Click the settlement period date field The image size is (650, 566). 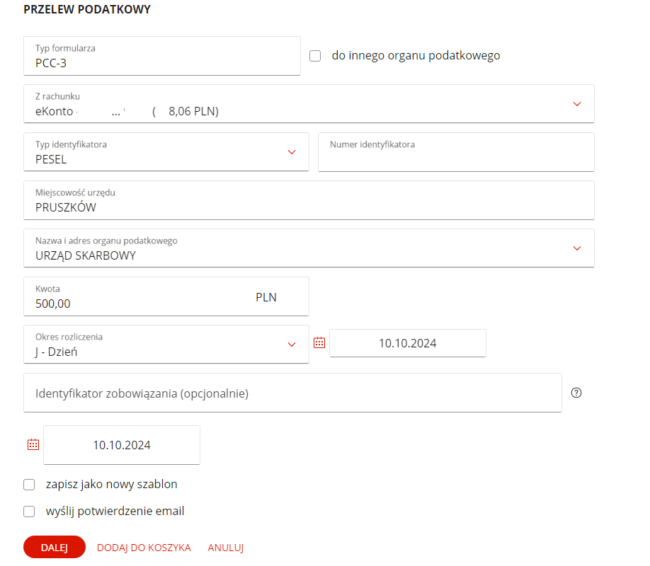point(407,343)
